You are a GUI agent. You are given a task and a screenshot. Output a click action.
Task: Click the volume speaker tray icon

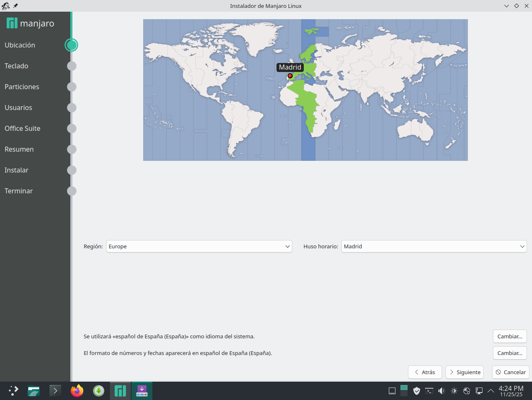[x=442, y=391]
